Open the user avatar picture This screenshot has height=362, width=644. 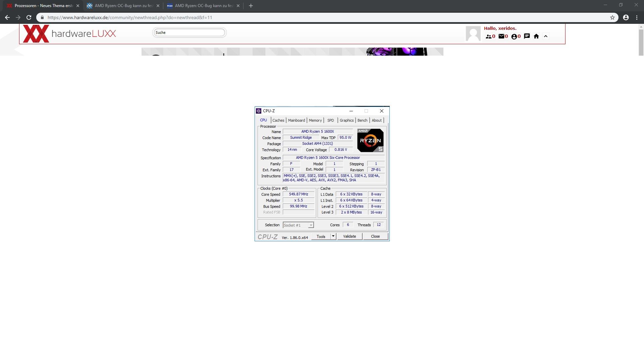(473, 34)
